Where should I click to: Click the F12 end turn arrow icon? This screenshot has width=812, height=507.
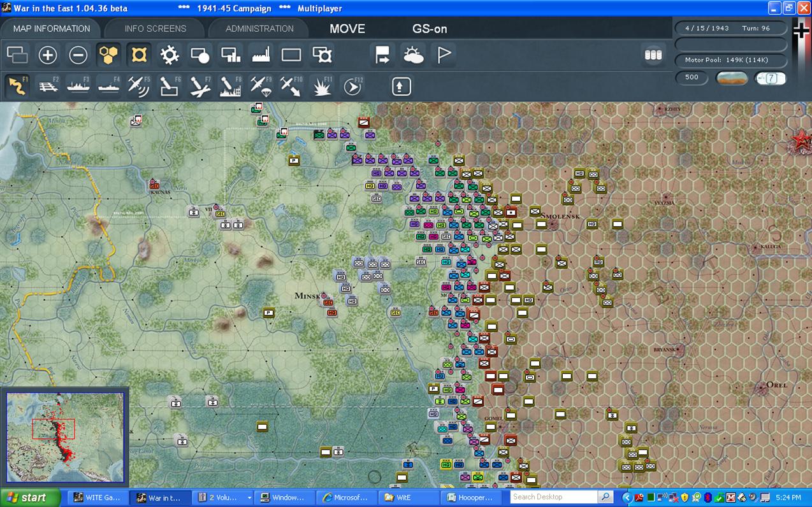click(352, 86)
